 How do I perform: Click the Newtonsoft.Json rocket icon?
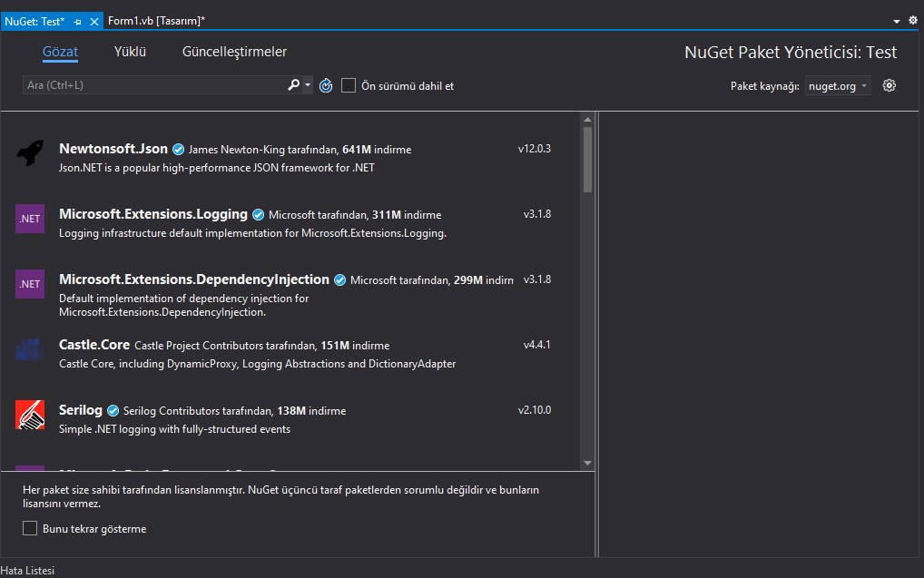[x=30, y=153]
